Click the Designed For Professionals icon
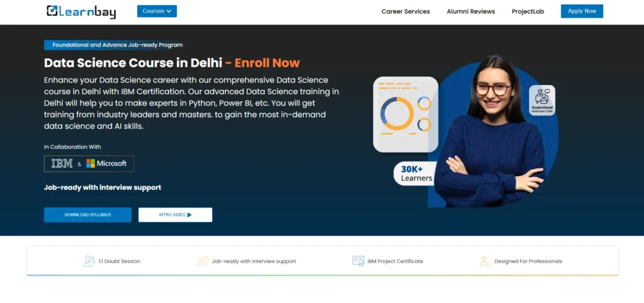644x303 pixels. pos(485,261)
